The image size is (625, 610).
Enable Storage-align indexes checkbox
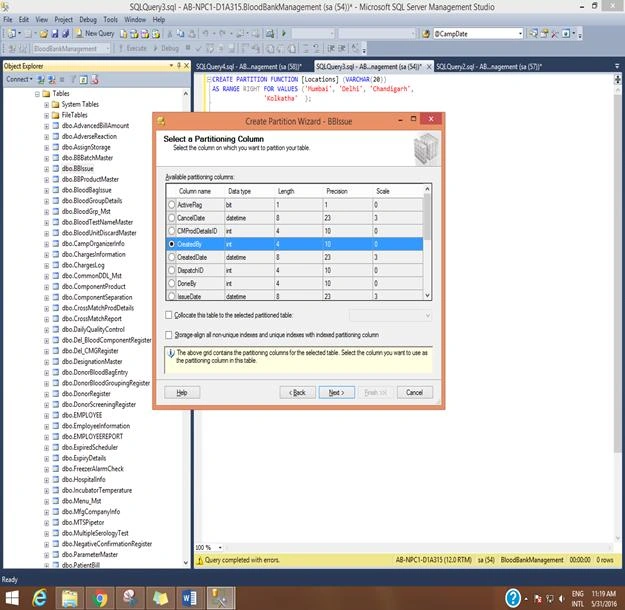(169, 335)
